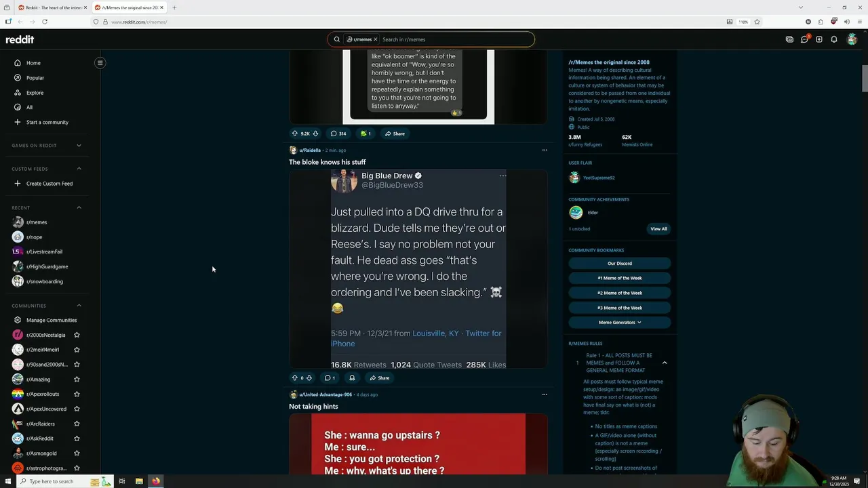
Task: Collapse the Communities section
Action: [x=79, y=306]
